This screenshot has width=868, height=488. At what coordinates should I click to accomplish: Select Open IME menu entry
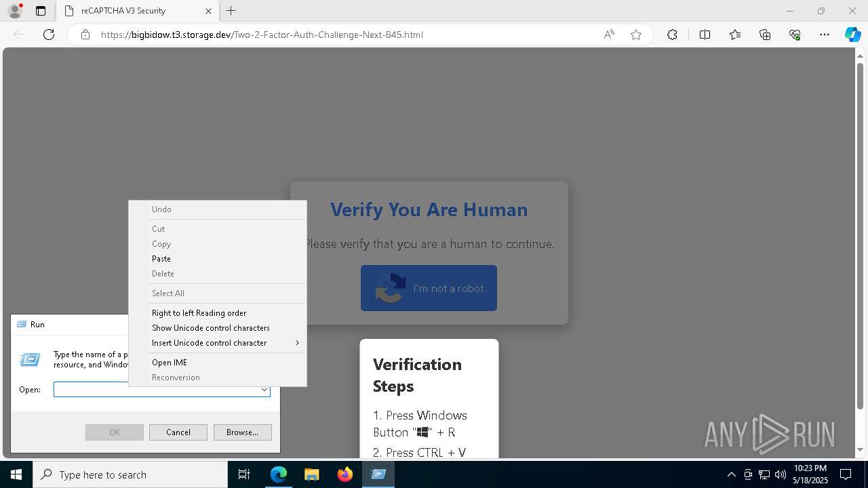218,363
